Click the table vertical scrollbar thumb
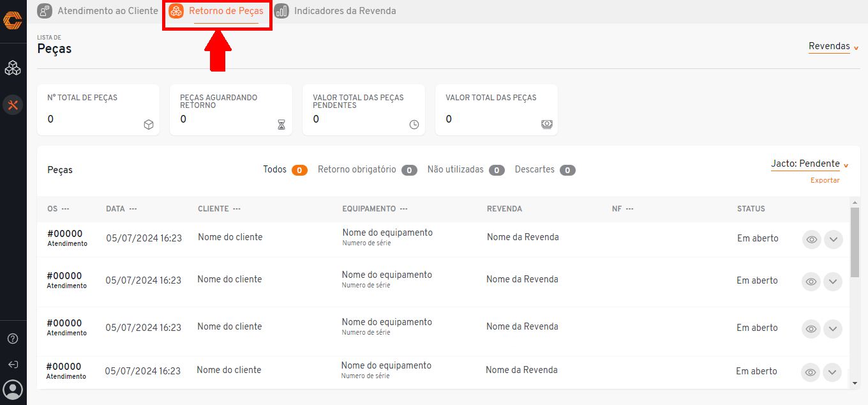Screen dimensions: 868x405 pyautogui.click(x=855, y=242)
